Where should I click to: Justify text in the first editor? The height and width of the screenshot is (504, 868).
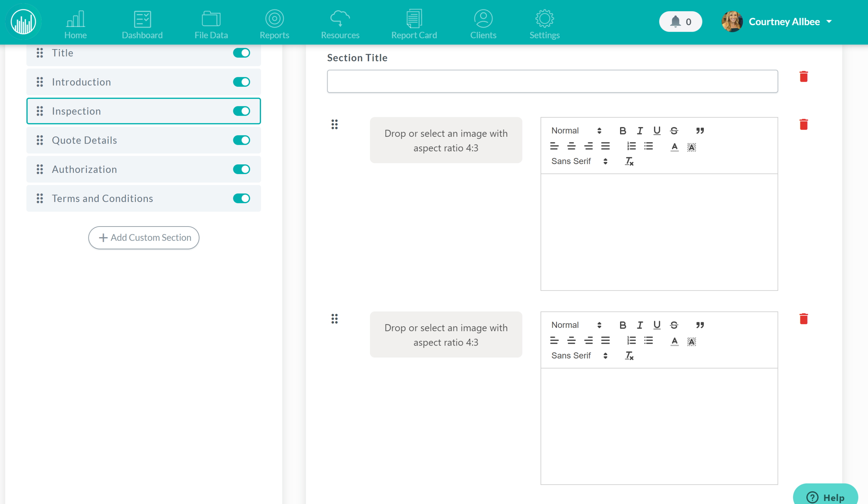click(606, 146)
